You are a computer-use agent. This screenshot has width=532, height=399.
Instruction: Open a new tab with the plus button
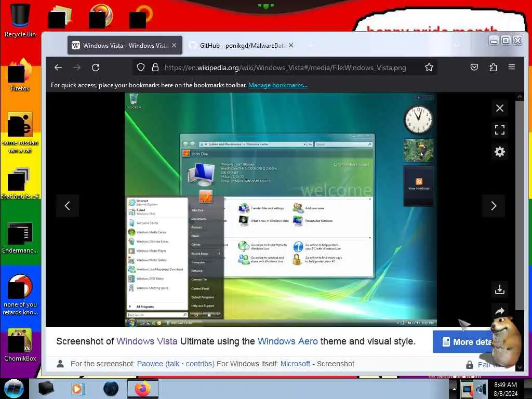[310, 45]
